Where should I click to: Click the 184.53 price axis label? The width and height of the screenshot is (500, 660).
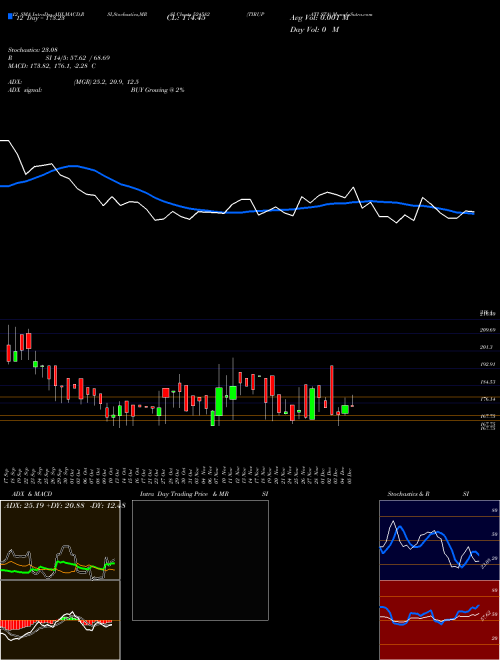click(487, 382)
